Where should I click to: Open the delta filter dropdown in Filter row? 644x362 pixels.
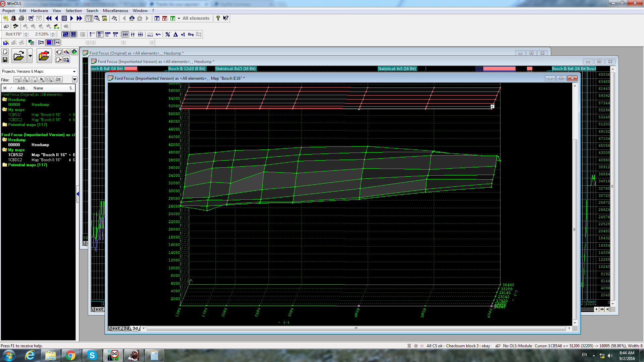point(25,79)
